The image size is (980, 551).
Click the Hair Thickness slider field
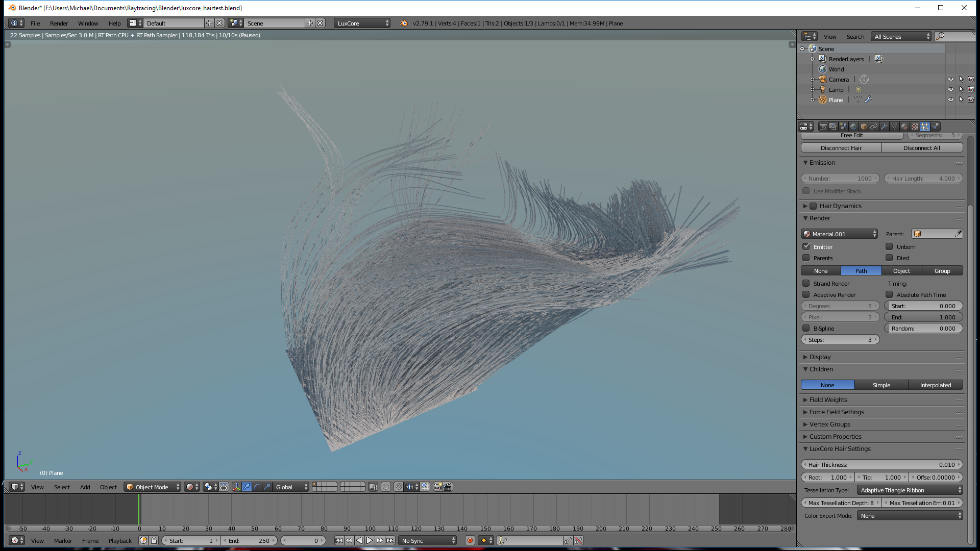pos(881,464)
